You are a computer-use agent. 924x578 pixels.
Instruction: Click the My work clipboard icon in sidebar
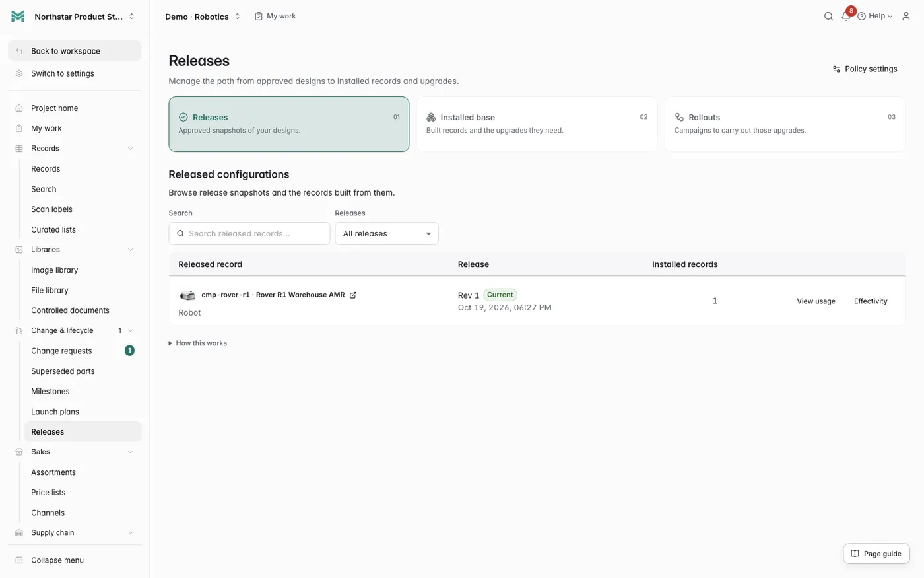(x=19, y=129)
